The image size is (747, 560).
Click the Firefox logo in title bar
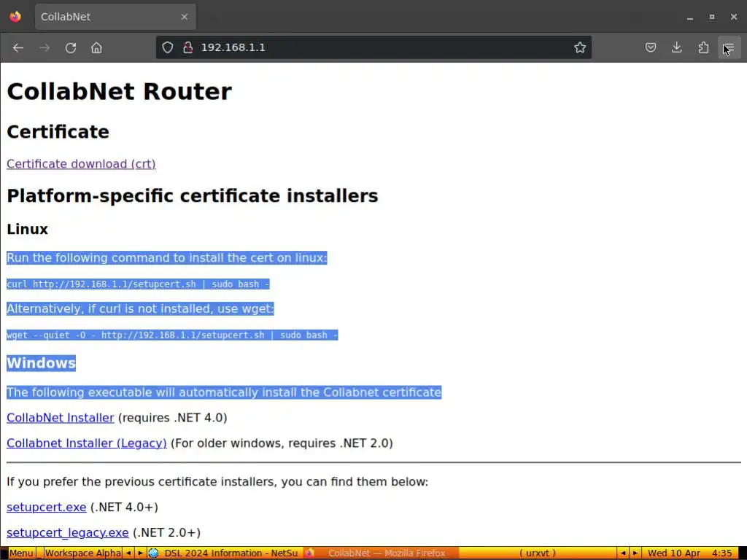(15, 17)
